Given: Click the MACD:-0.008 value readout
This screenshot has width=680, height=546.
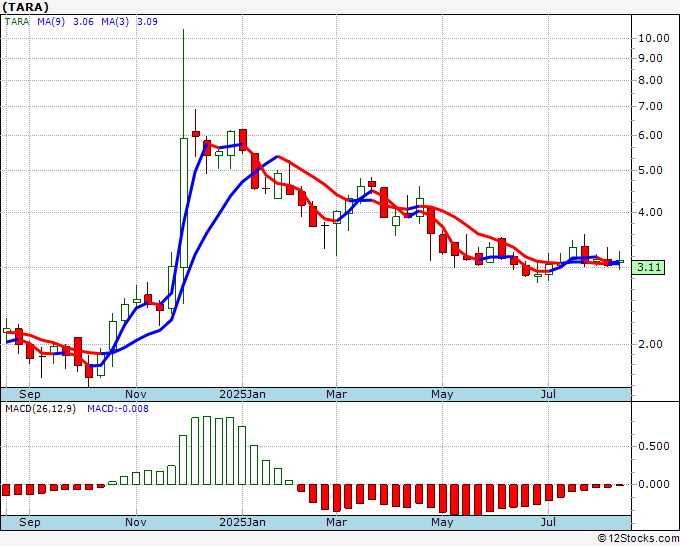Looking at the screenshot, I should point(118,409).
